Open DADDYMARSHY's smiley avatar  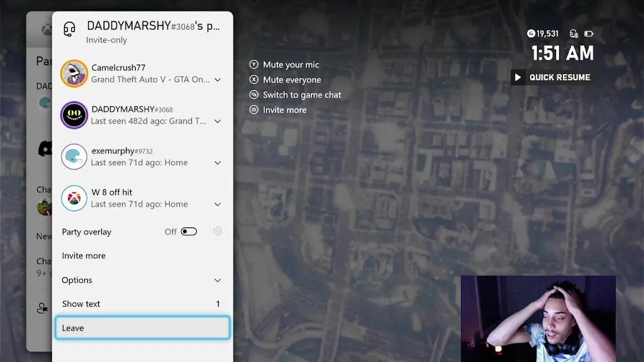pos(74,115)
